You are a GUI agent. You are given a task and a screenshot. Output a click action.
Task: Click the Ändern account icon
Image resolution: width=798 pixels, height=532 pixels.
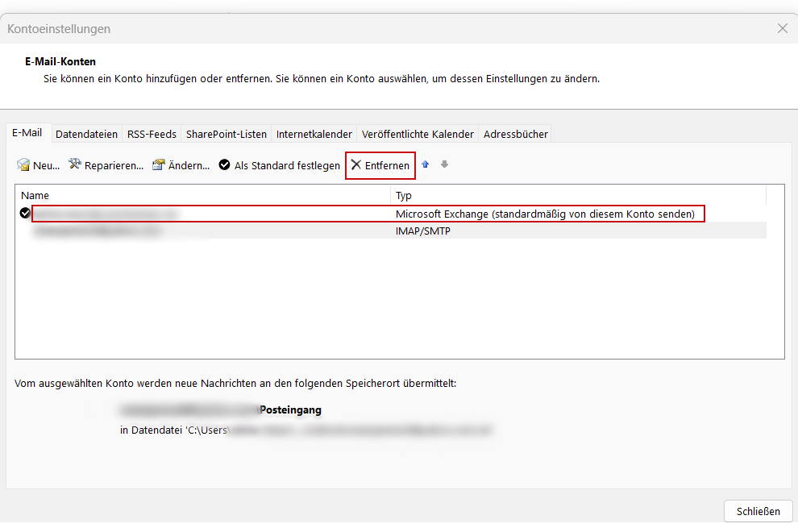(x=159, y=164)
